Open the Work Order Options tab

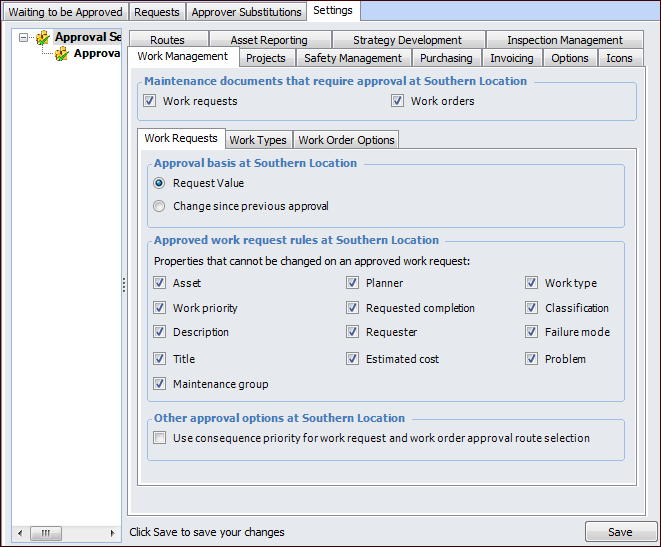(347, 140)
